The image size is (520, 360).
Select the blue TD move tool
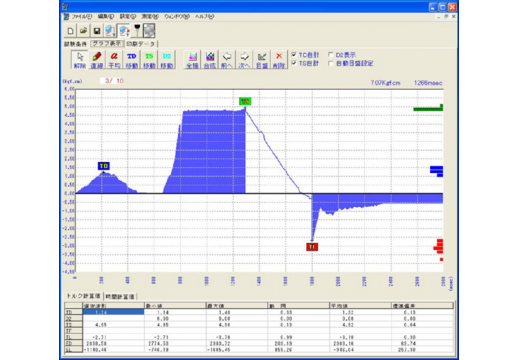pos(132,60)
